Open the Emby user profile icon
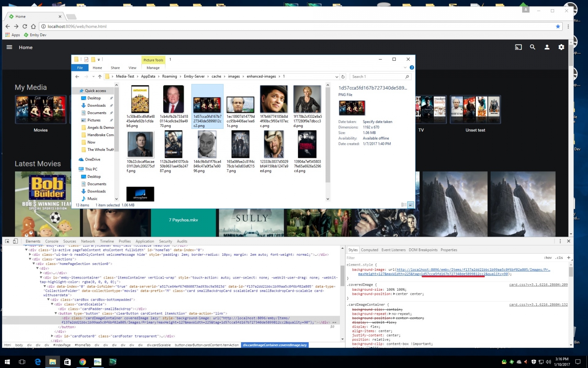 (547, 47)
